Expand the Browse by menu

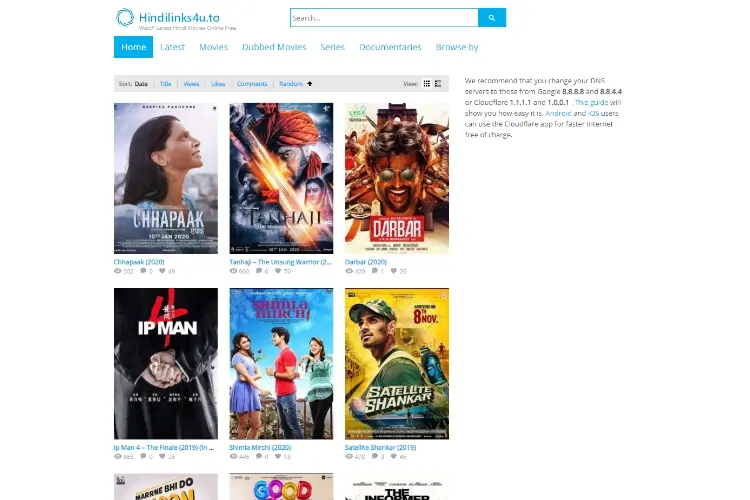(457, 47)
